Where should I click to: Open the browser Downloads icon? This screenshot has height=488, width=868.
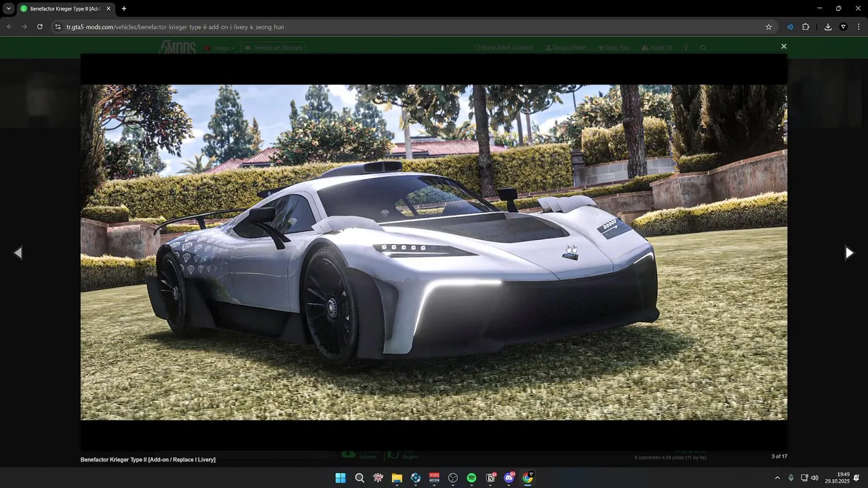[828, 27]
